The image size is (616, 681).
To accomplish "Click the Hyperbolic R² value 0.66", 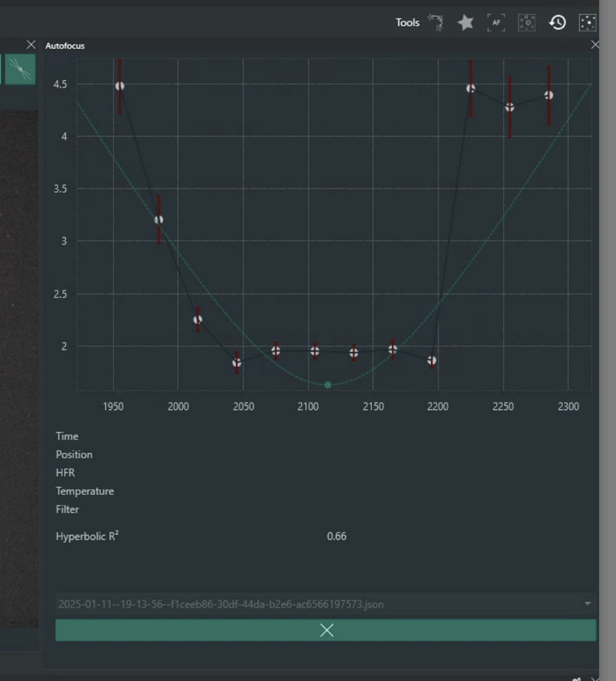I will click(337, 537).
